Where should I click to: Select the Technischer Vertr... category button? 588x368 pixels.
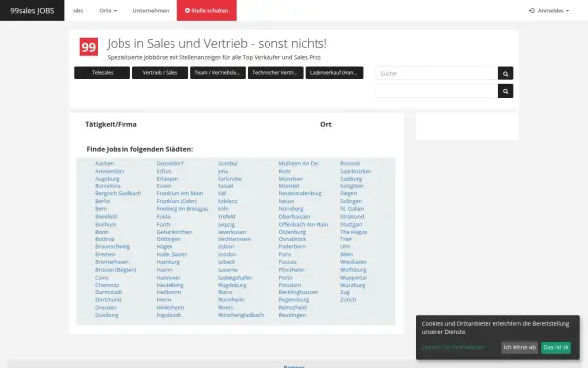(x=275, y=72)
